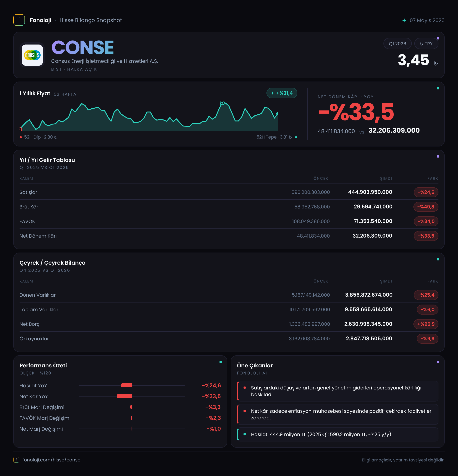
Task: Click the large −%33,5 net profit headline
Action: pos(356,112)
